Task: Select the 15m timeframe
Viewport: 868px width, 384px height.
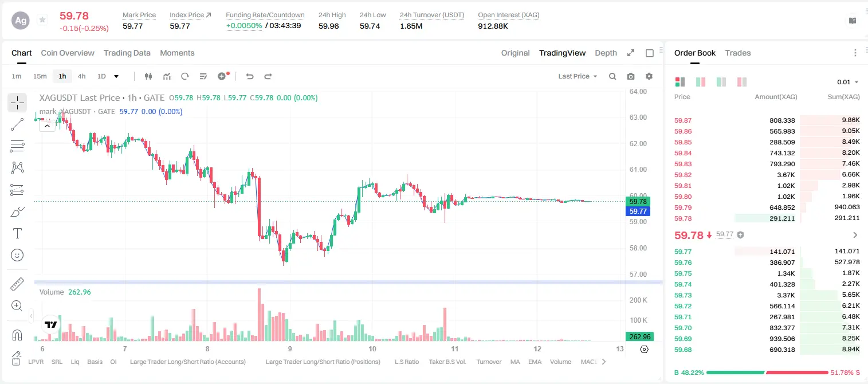Action: (40, 76)
